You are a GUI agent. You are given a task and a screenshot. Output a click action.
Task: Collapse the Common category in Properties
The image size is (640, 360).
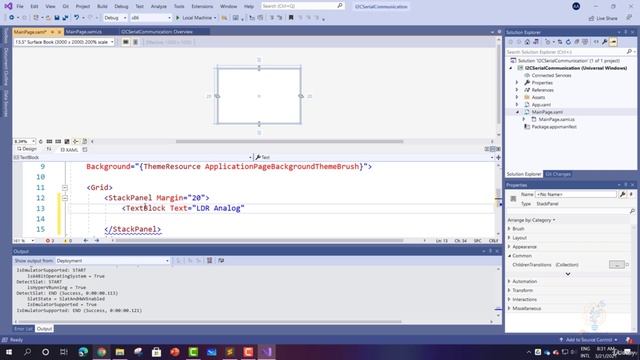click(509, 256)
